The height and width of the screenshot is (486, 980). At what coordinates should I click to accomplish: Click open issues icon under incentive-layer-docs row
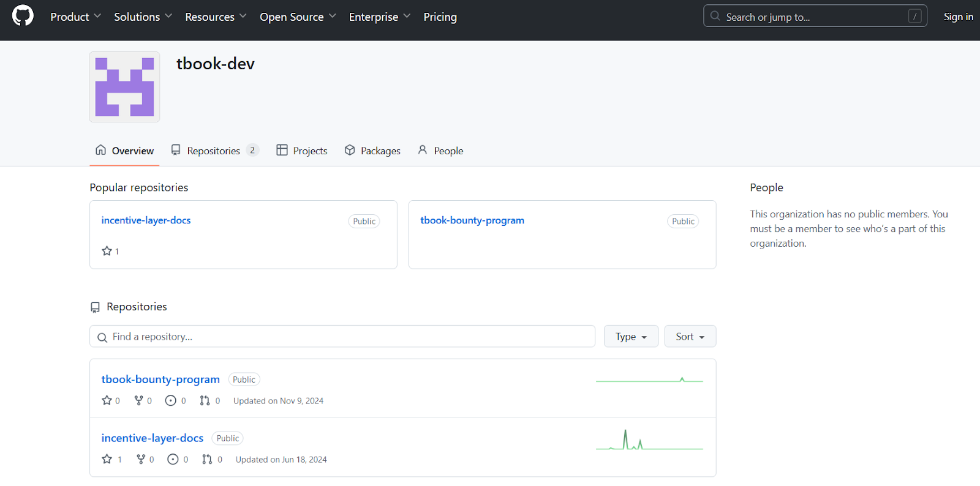click(x=173, y=459)
